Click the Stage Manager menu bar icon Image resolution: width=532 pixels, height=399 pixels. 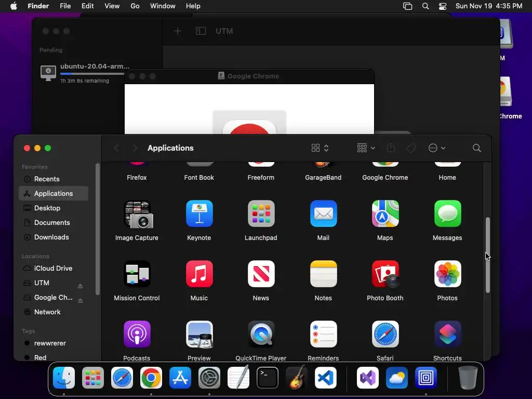(x=407, y=6)
